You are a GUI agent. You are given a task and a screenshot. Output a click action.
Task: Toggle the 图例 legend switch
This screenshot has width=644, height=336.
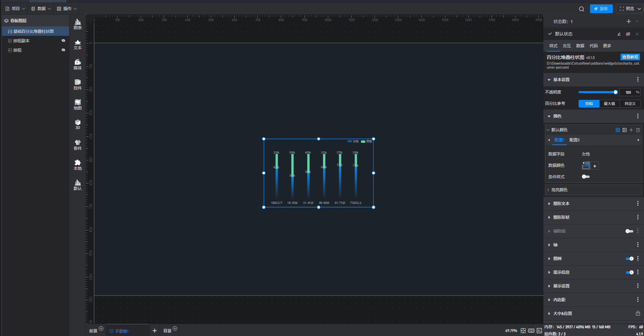[630, 259]
